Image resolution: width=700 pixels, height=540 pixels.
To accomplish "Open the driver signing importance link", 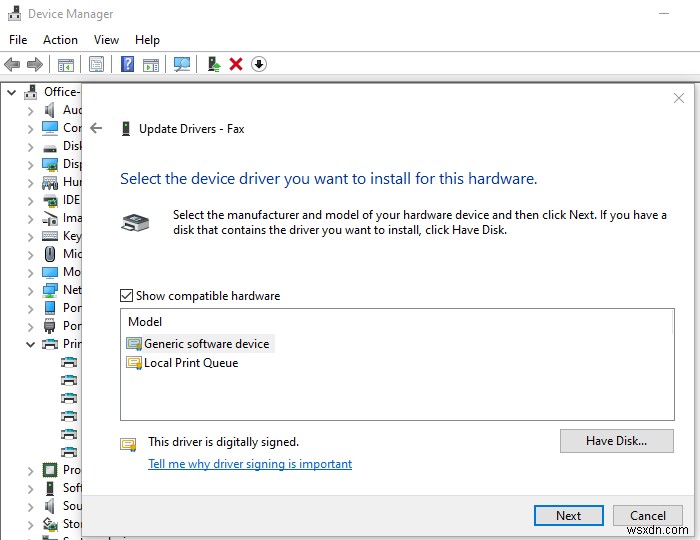I will pos(250,464).
